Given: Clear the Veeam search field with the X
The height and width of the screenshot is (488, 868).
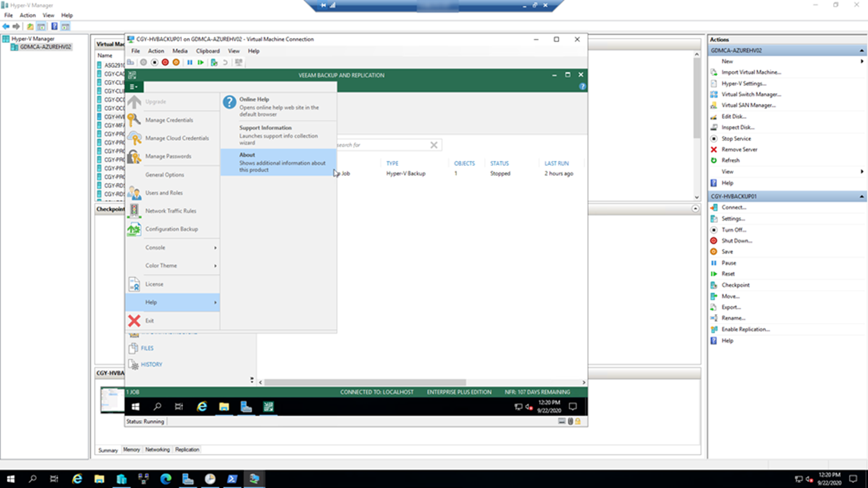Looking at the screenshot, I should [434, 145].
